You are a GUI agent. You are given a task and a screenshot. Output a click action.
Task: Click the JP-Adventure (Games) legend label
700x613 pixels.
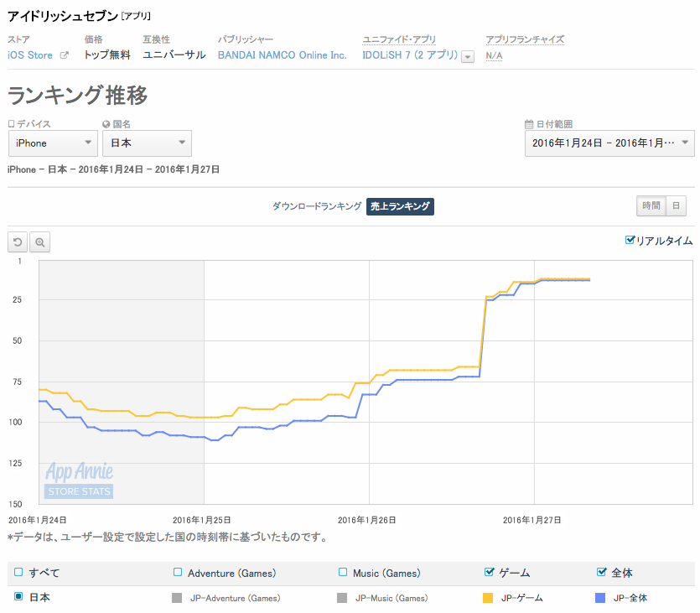tap(236, 598)
